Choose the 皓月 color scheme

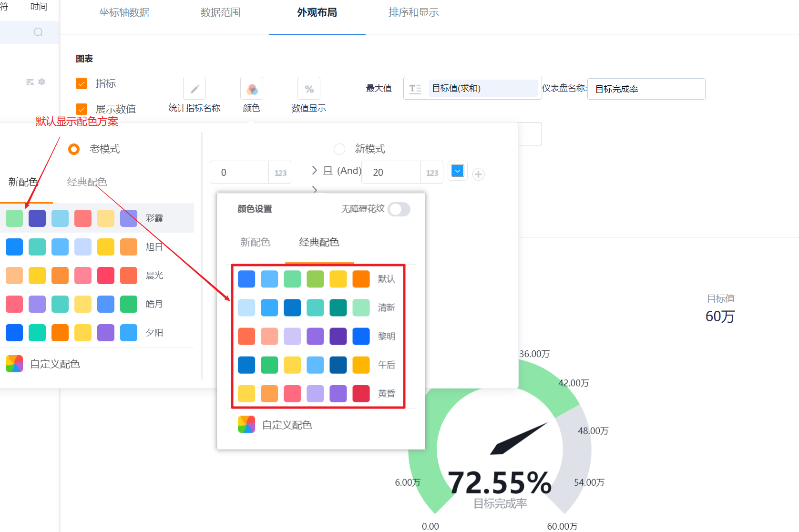[97, 304]
